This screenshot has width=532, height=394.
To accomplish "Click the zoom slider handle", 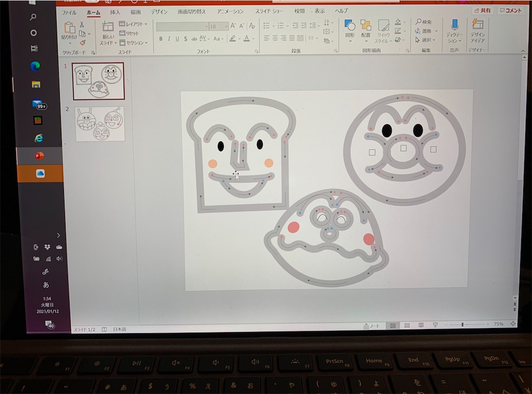I will [x=462, y=324].
